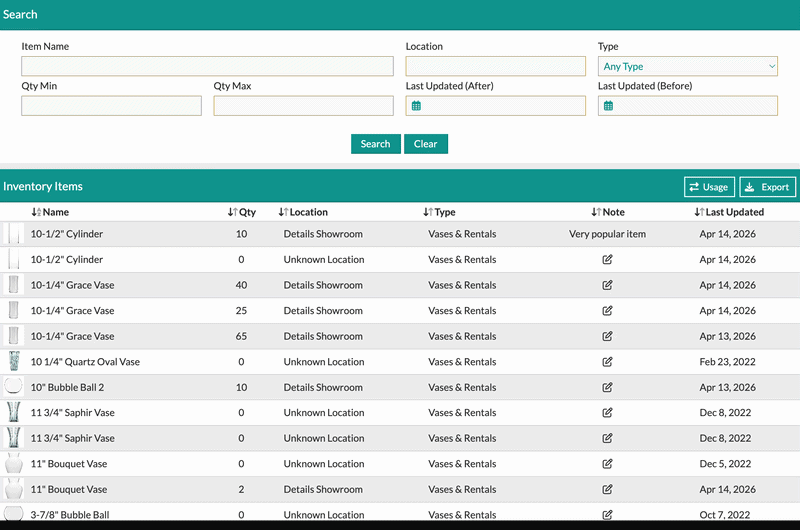The image size is (800, 530).
Task: Open the Usage report button
Action: click(x=709, y=187)
